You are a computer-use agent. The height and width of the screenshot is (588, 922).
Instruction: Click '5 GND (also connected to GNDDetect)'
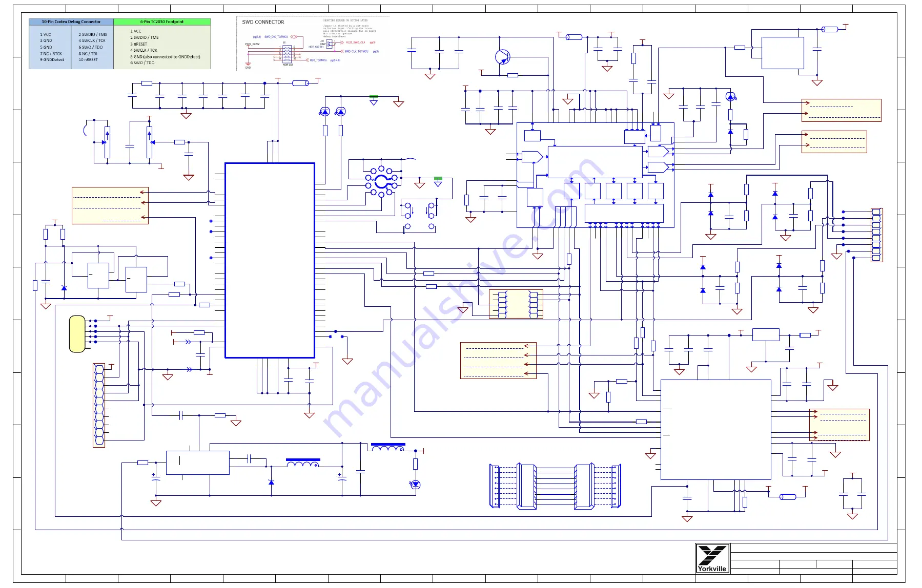coord(165,57)
